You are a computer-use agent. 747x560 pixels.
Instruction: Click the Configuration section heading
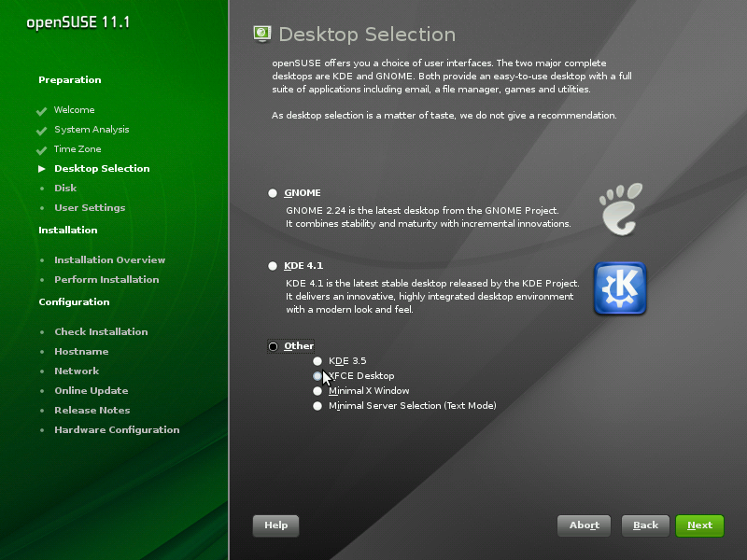74,301
